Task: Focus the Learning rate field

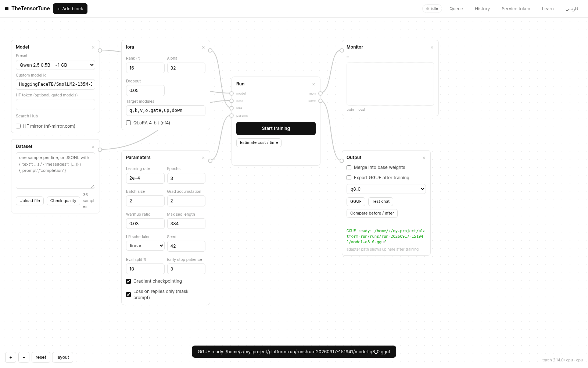Action: coord(145,178)
